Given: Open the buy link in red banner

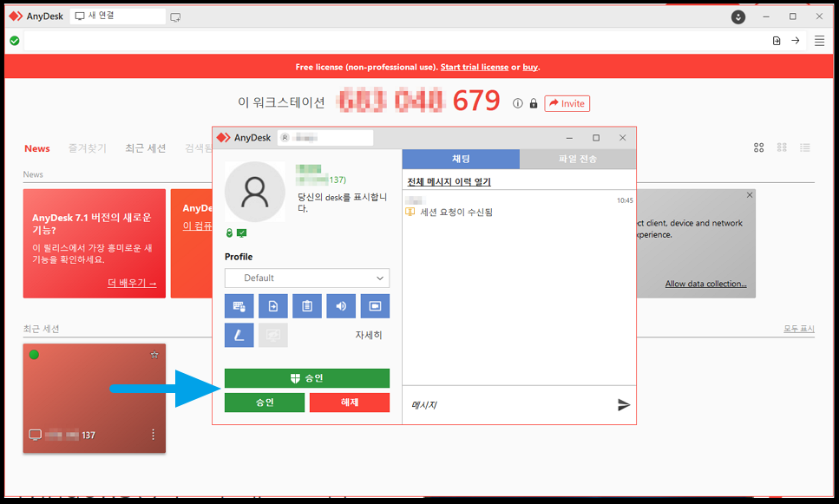Looking at the screenshot, I should click(x=530, y=67).
